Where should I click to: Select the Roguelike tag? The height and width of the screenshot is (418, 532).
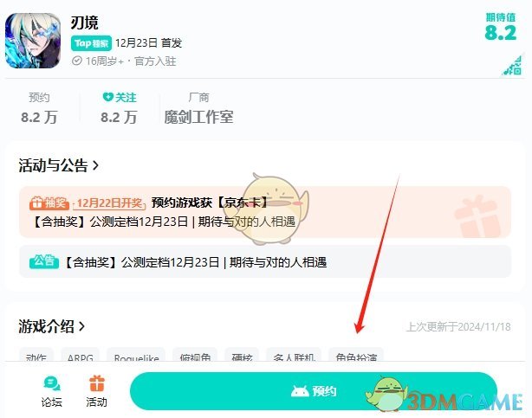(x=136, y=355)
